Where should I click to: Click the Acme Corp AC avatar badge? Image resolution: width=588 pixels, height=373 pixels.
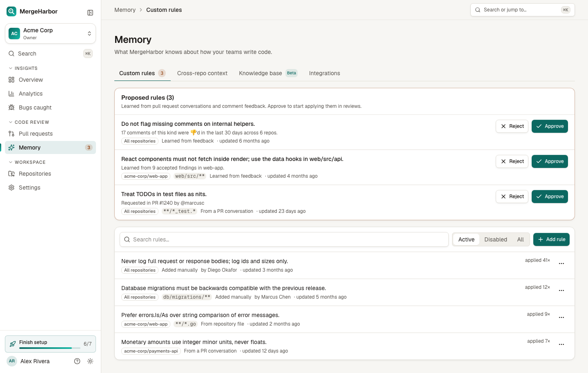point(14,34)
